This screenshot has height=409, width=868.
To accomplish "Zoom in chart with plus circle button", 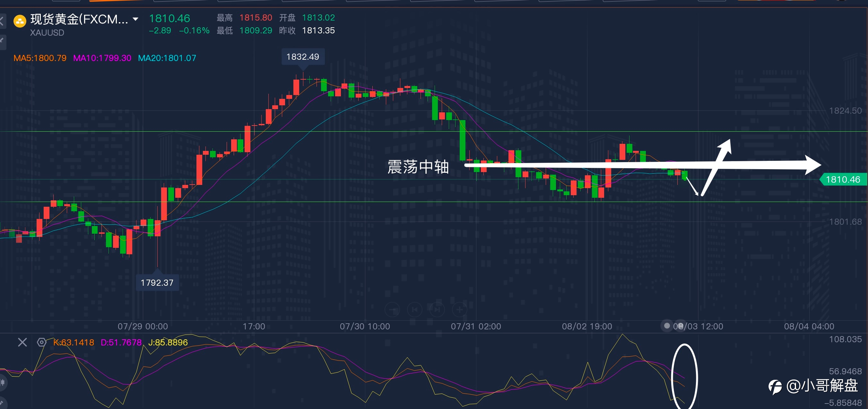I will click(459, 309).
